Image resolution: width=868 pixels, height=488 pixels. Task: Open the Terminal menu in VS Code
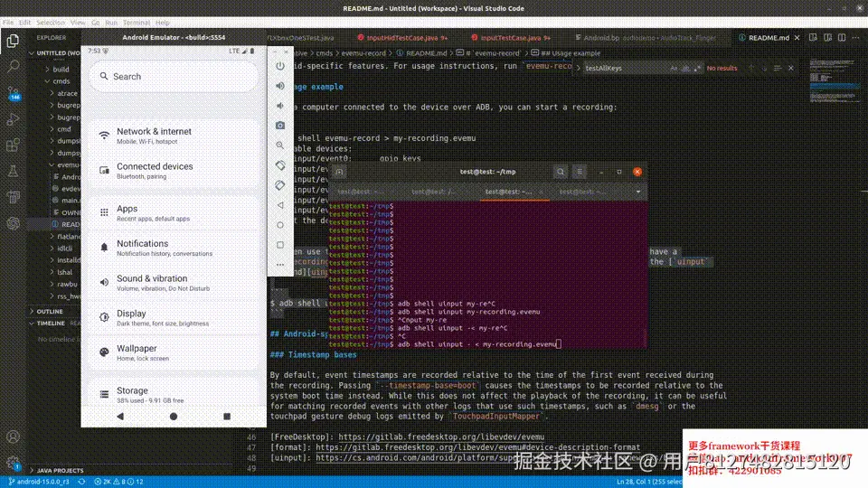[x=137, y=23]
